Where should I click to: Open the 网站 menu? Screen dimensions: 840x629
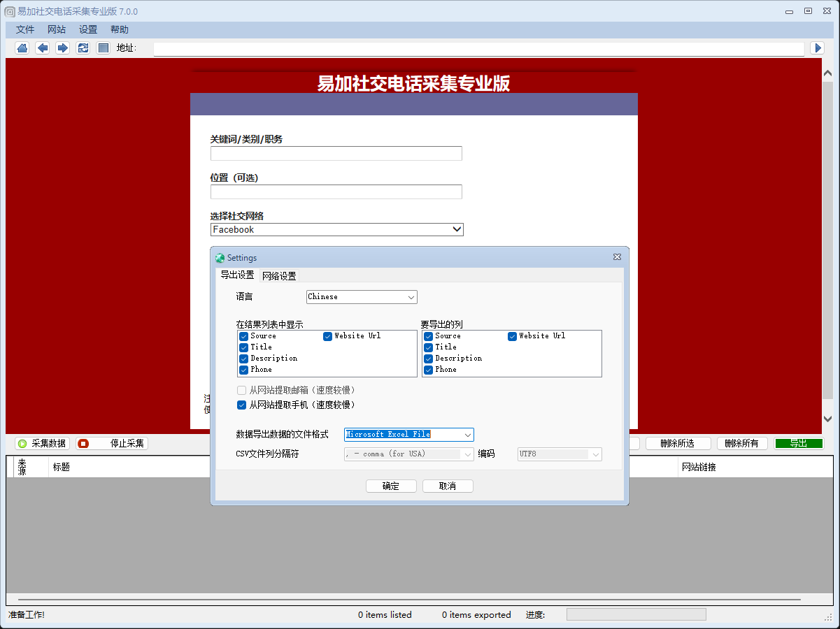click(57, 29)
